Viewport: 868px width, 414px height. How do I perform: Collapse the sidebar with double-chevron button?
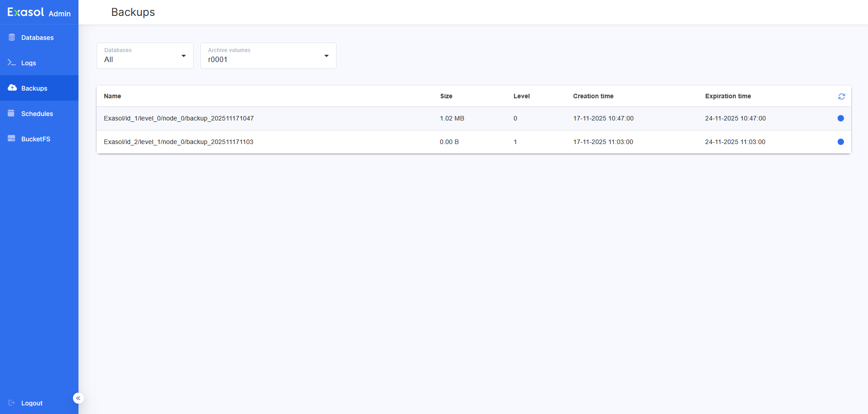(x=78, y=398)
